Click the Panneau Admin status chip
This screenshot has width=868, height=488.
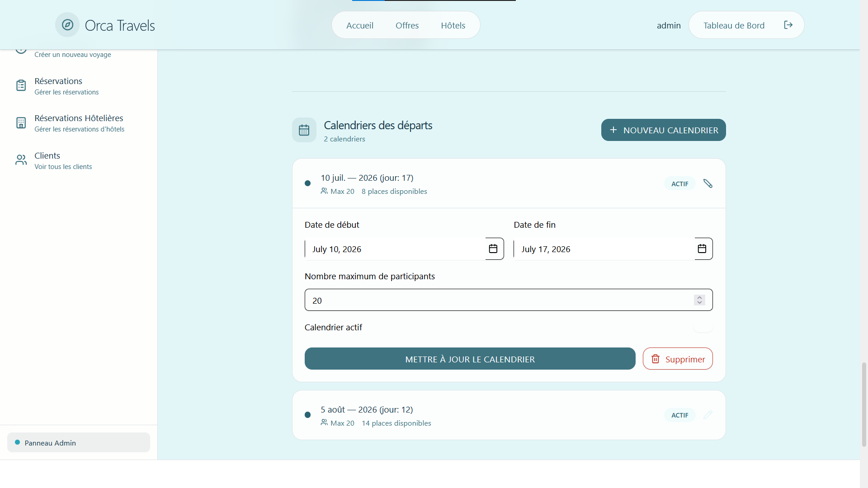point(79,442)
